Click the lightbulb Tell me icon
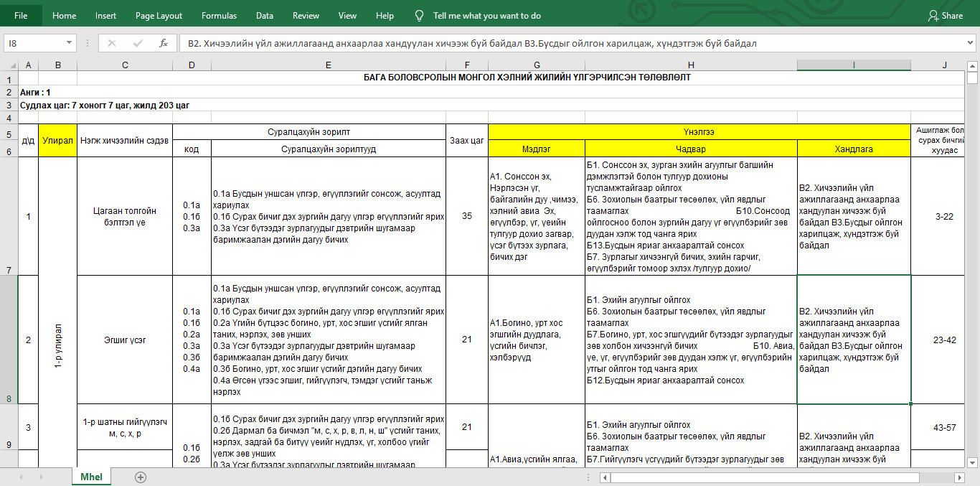 420,15
